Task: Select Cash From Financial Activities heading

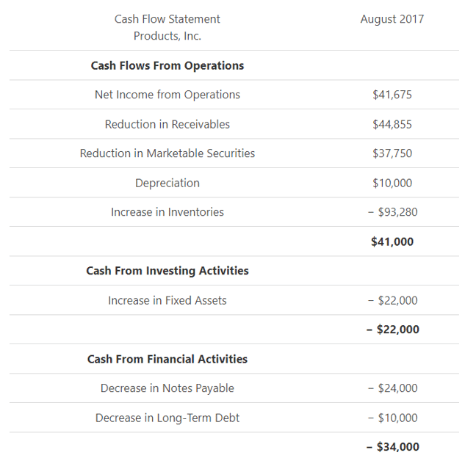Action: click(167, 359)
